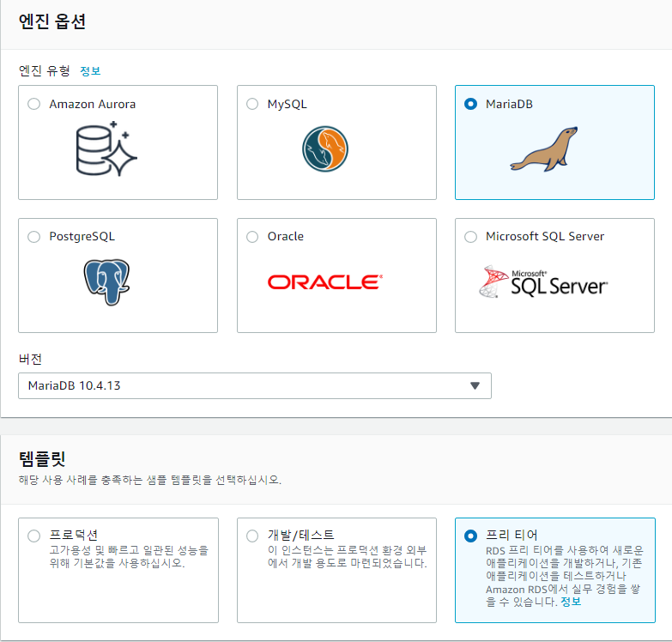Image resolution: width=672 pixels, height=642 pixels.
Task: Click the '엔진 유형' label
Action: (x=44, y=70)
